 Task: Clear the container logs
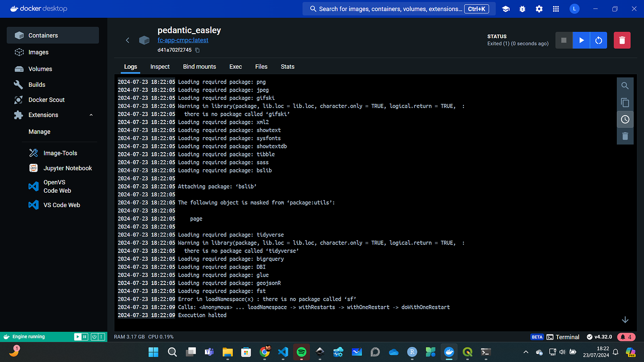pos(625,136)
